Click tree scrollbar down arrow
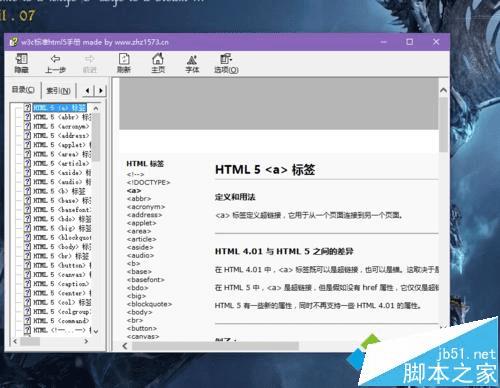Screen dimensions: 500x388 [x=96, y=331]
